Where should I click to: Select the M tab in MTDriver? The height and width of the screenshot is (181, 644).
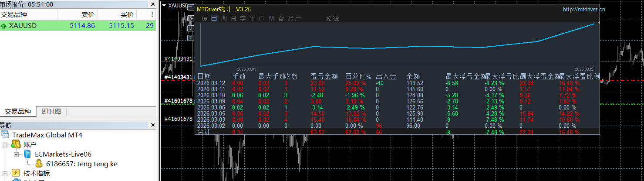coord(271,18)
